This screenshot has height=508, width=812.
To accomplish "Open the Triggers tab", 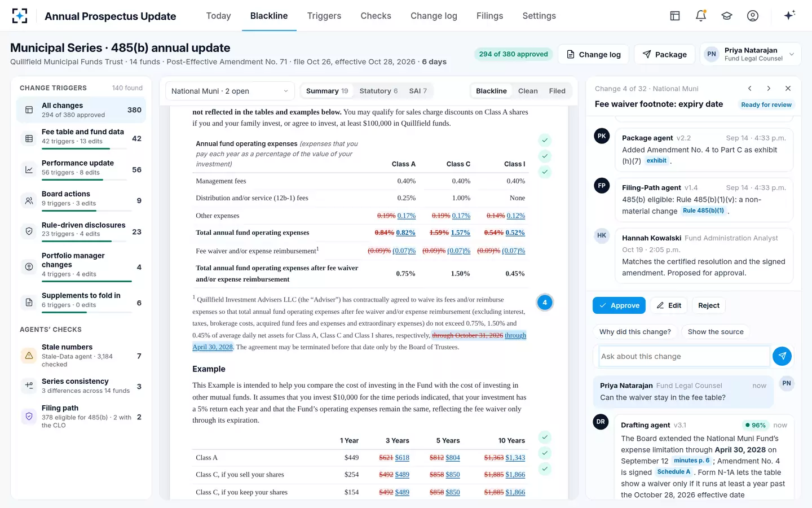I will pyautogui.click(x=324, y=16).
